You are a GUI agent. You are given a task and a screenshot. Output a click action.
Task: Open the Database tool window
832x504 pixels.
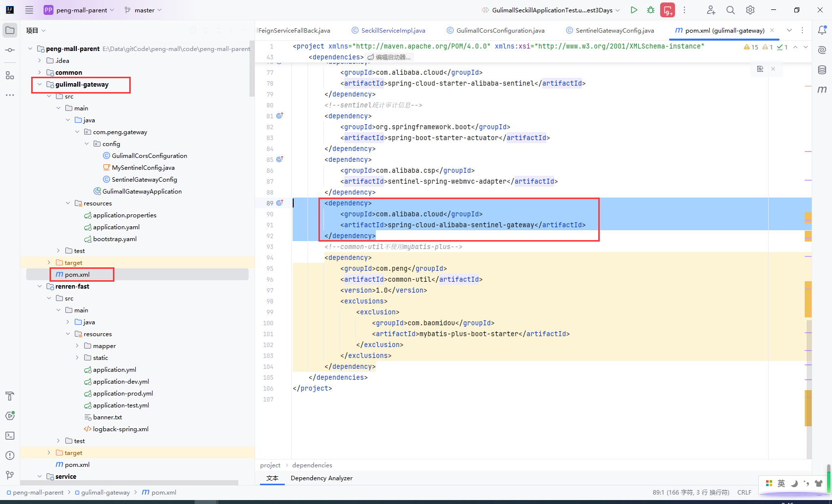coord(822,70)
